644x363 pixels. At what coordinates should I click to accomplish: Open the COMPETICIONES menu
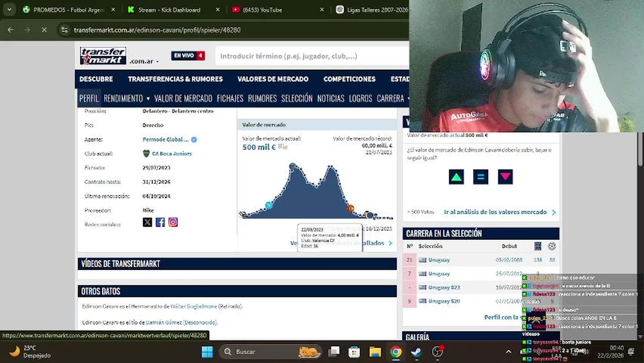(x=349, y=79)
